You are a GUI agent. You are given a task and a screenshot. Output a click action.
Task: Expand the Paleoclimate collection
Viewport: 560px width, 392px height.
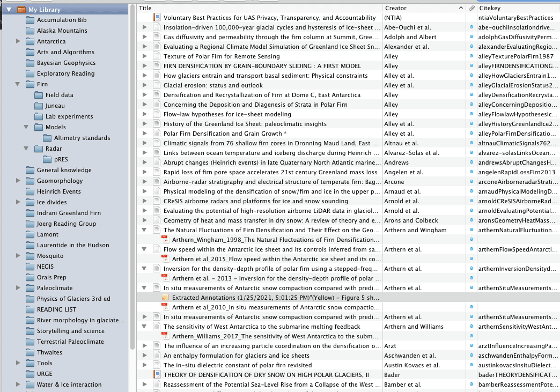[x=18, y=288]
